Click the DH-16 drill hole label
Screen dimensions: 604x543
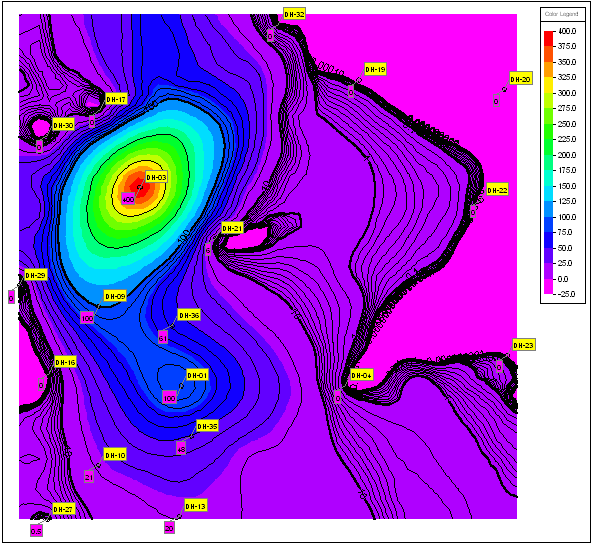coord(65,362)
